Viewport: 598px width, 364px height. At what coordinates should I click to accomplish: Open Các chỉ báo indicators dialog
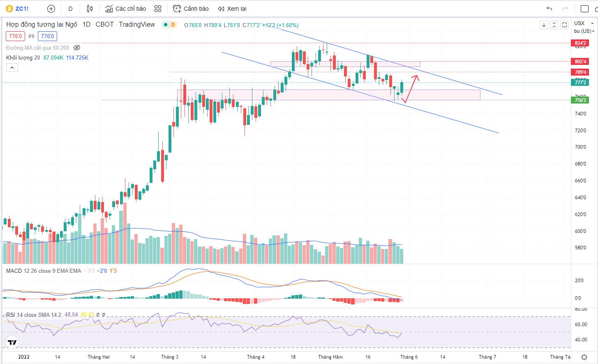[125, 9]
